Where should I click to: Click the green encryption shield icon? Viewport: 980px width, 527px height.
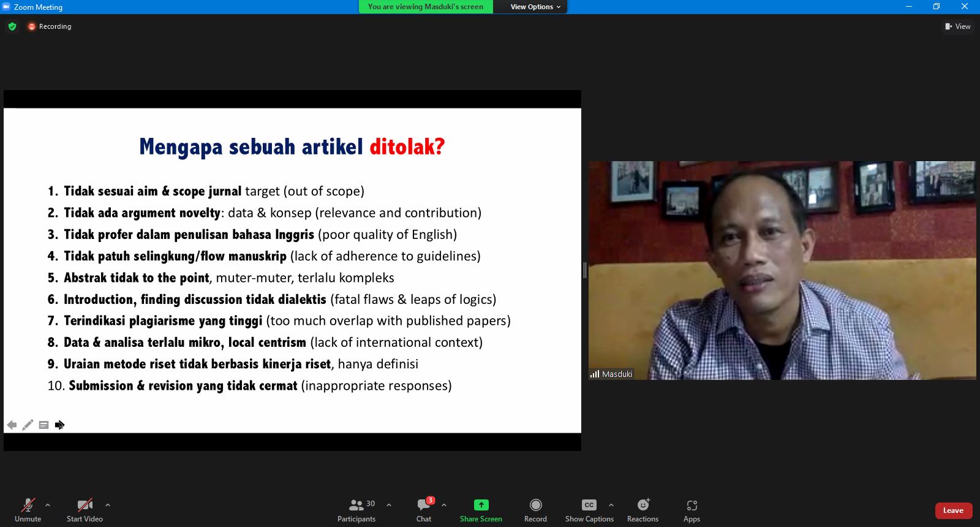[12, 26]
